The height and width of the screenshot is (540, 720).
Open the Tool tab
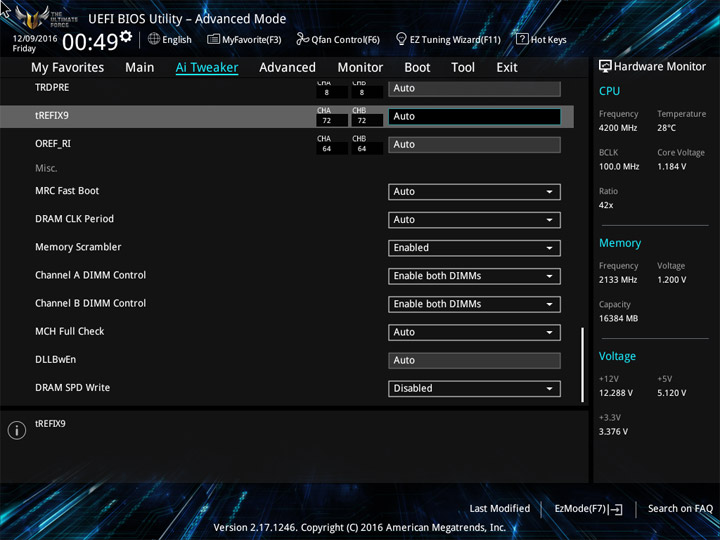463,68
